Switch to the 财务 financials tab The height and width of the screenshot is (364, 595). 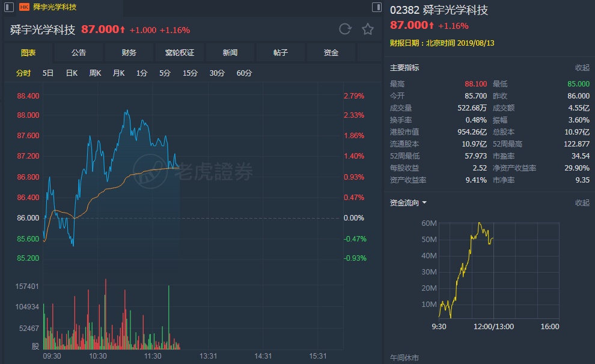pyautogui.click(x=129, y=53)
